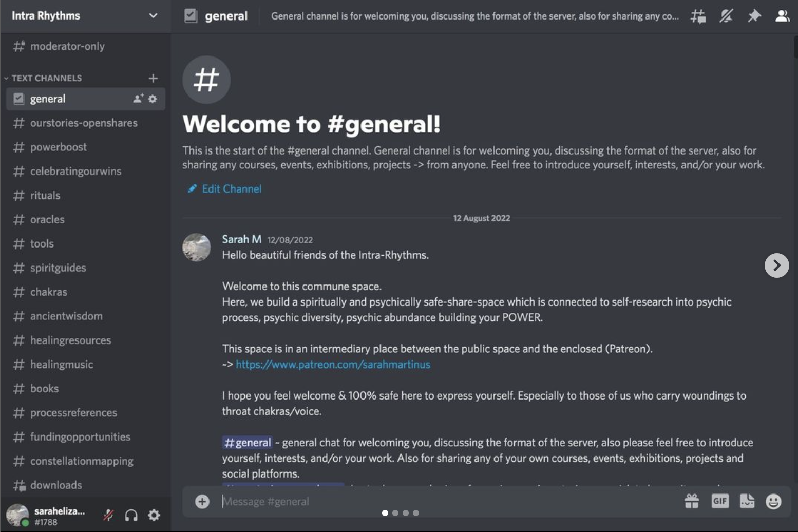
Task: Select the healingmusic channel
Action: pos(62,364)
